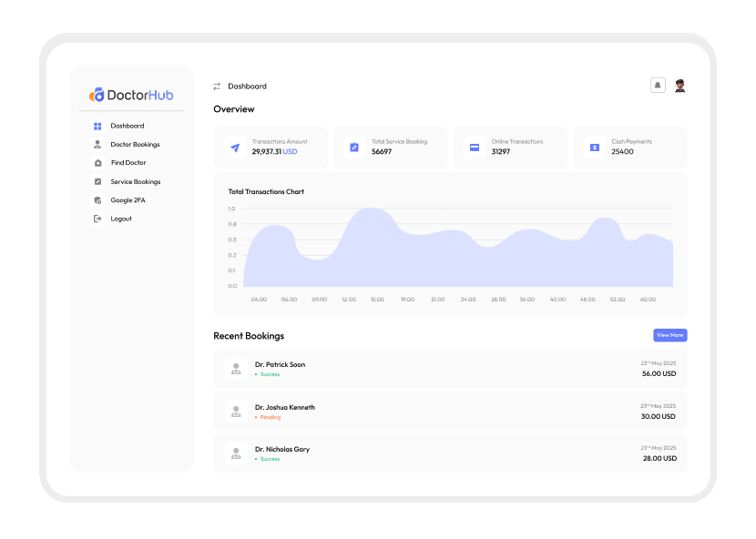Click the Logout icon in sidebar
This screenshot has height=539, width=756.
tap(98, 219)
